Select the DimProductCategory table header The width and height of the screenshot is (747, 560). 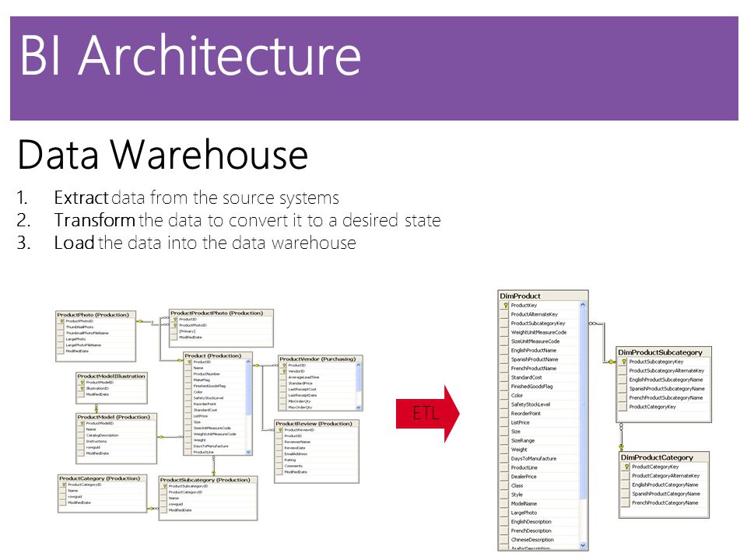click(664, 457)
